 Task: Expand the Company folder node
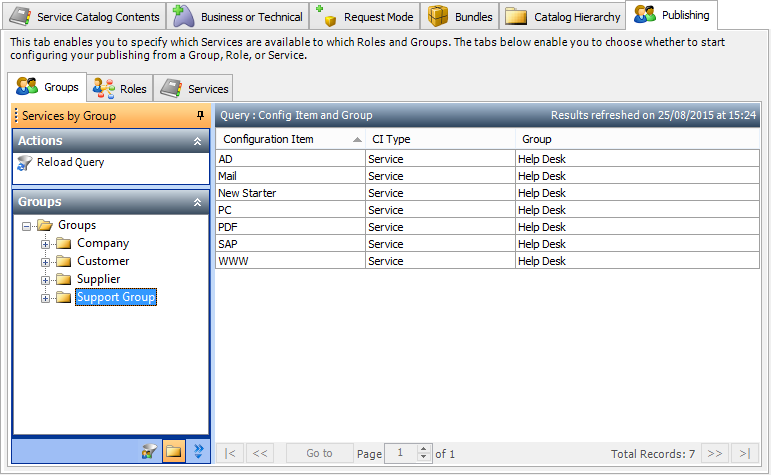(45, 244)
